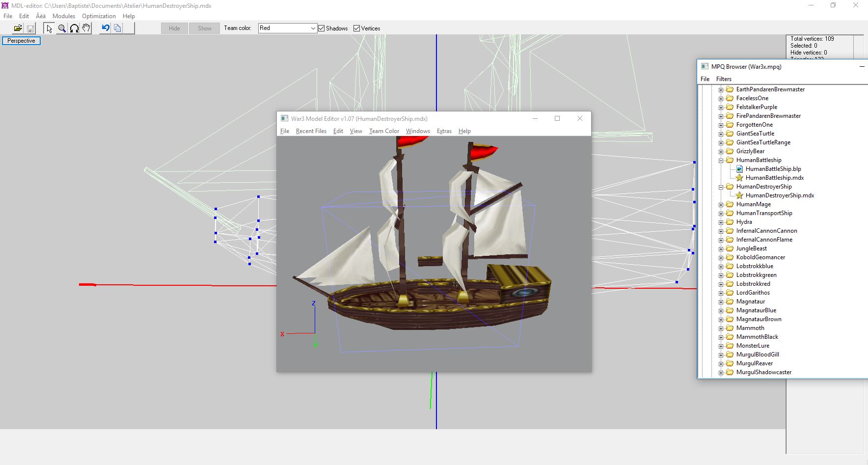
Task: Expand the Magnataur folder node
Action: point(721,302)
